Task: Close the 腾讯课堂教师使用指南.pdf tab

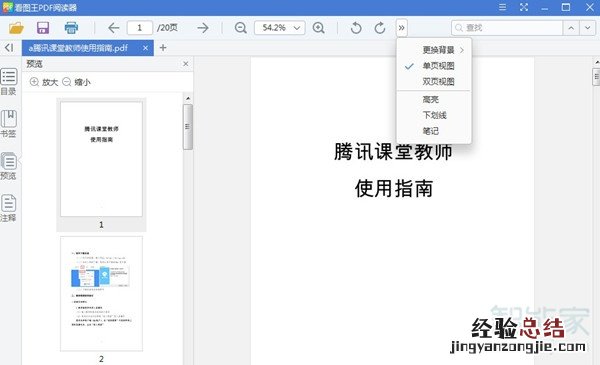Action: [x=145, y=48]
